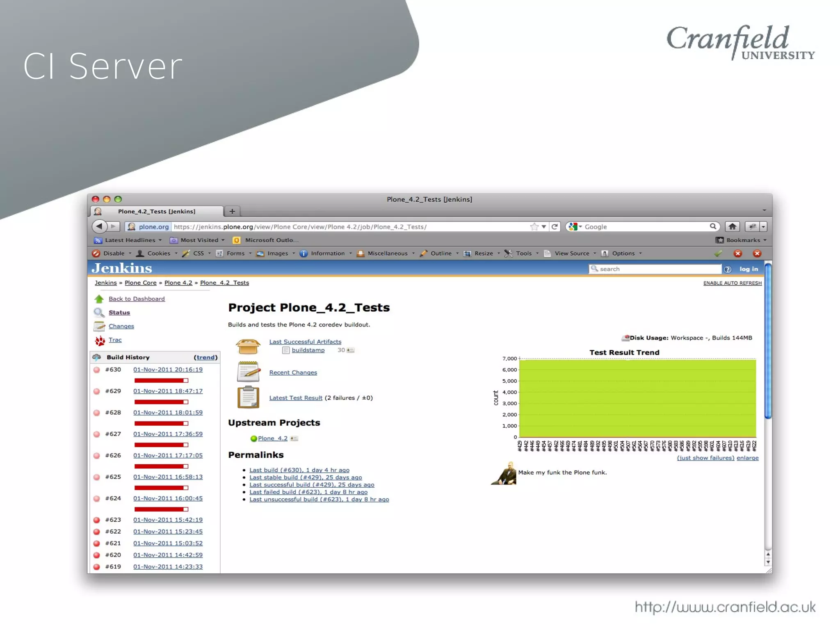Open the Most Visited bookmarks menu

click(197, 240)
